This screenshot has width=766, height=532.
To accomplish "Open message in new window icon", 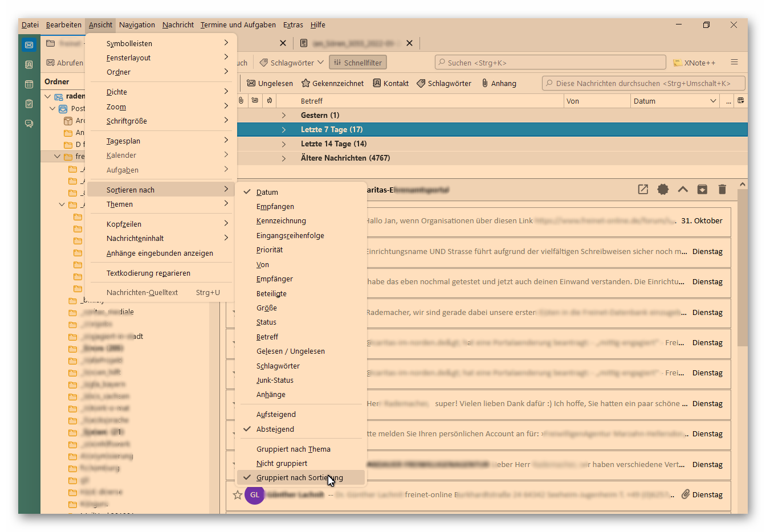I will coord(643,190).
